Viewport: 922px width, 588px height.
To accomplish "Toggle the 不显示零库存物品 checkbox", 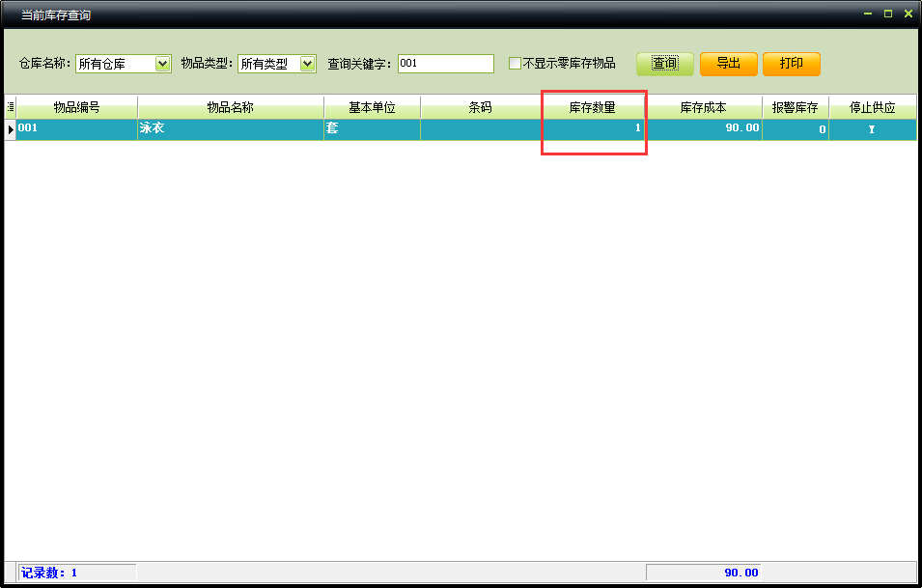I will (515, 64).
